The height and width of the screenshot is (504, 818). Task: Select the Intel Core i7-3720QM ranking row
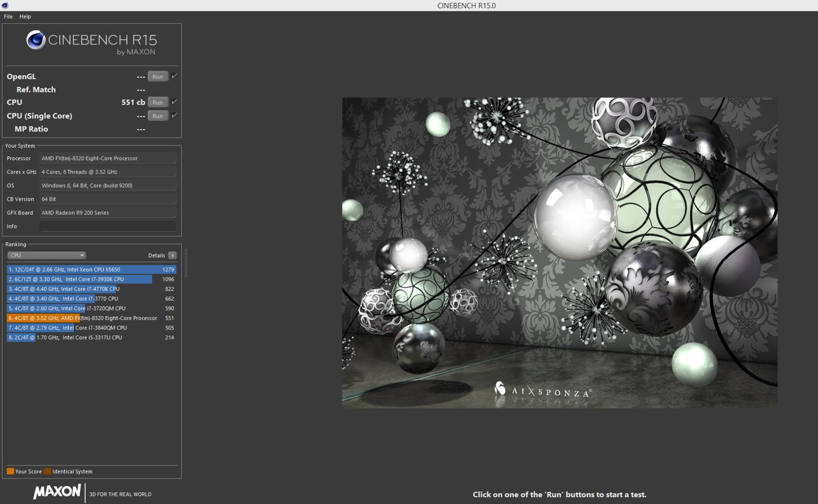pos(91,308)
